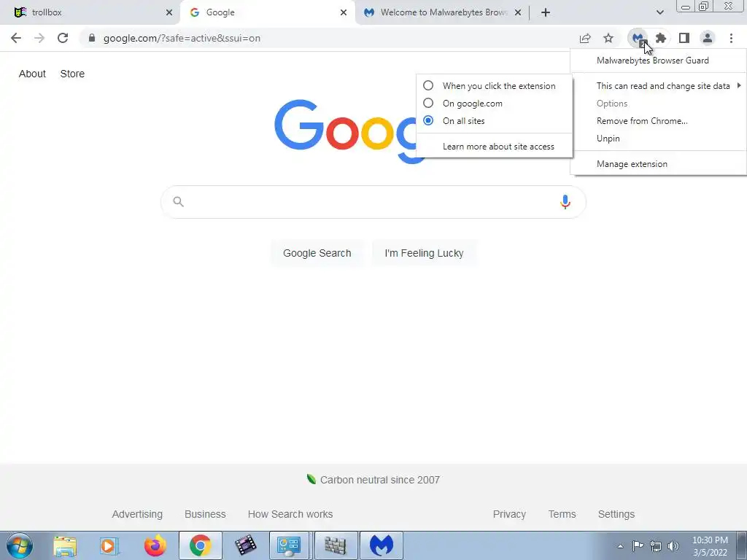The height and width of the screenshot is (560, 747).
Task: Open Malwarebytes from the taskbar
Action: 381,545
